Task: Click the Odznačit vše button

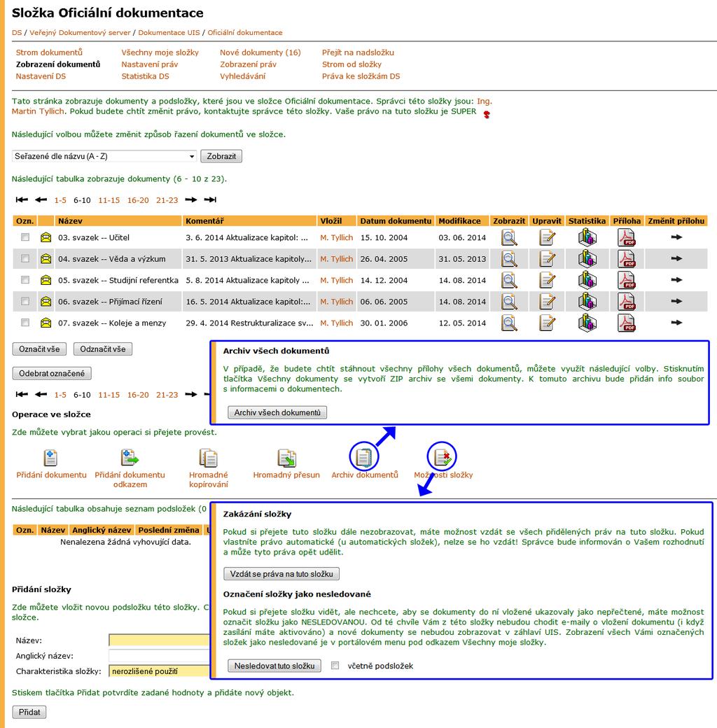Action: click(103, 349)
